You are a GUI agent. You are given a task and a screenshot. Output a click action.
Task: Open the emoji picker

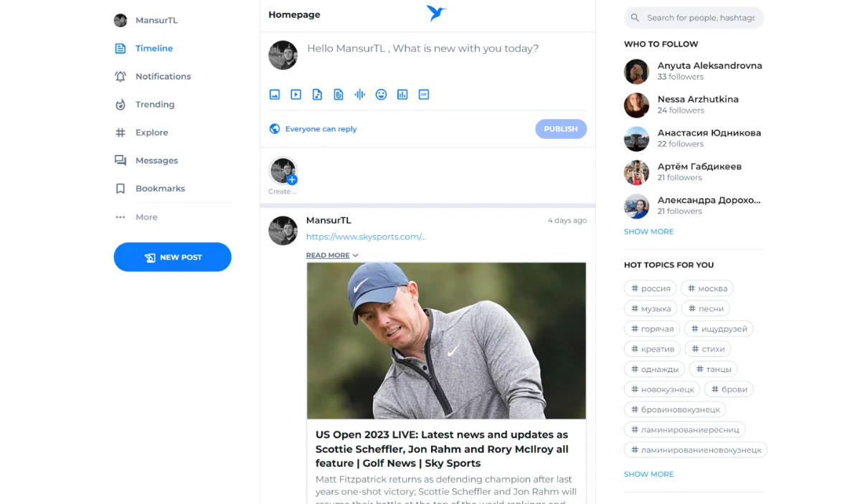tap(381, 95)
